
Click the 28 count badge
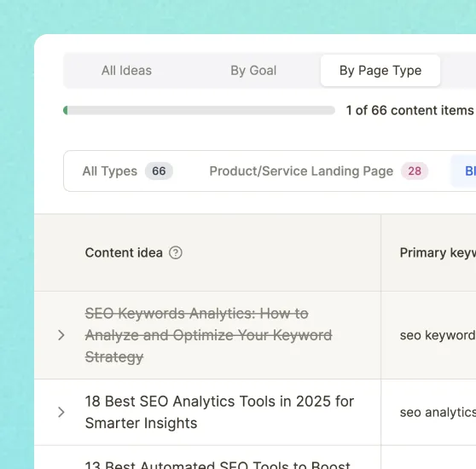pyautogui.click(x=415, y=171)
